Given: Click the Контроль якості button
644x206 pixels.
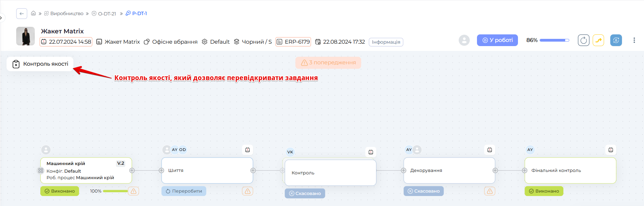Looking at the screenshot, I should click(x=40, y=64).
